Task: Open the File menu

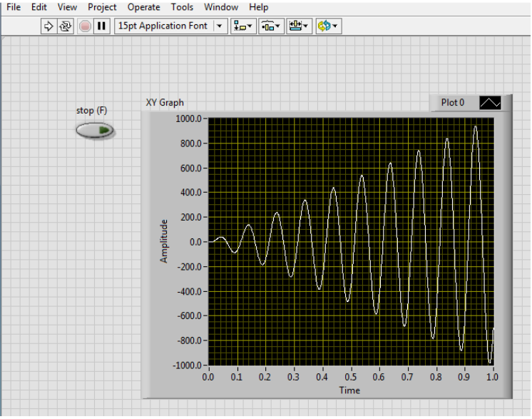Action: (14, 7)
